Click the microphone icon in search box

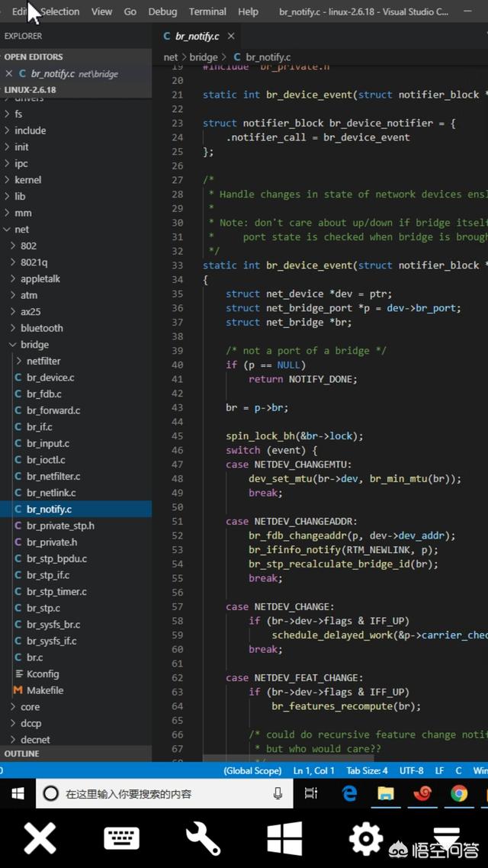coord(278,794)
